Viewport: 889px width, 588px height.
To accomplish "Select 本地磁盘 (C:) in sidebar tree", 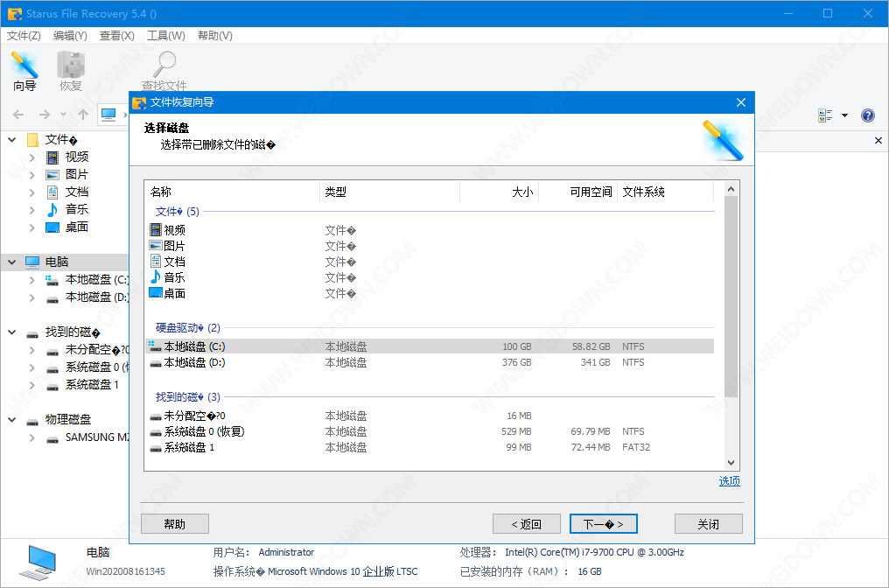I will pyautogui.click(x=96, y=279).
